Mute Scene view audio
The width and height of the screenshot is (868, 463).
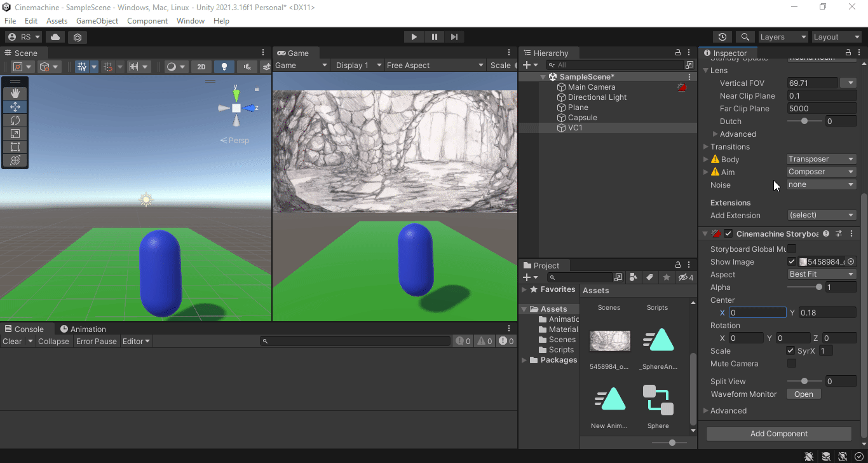point(245,66)
